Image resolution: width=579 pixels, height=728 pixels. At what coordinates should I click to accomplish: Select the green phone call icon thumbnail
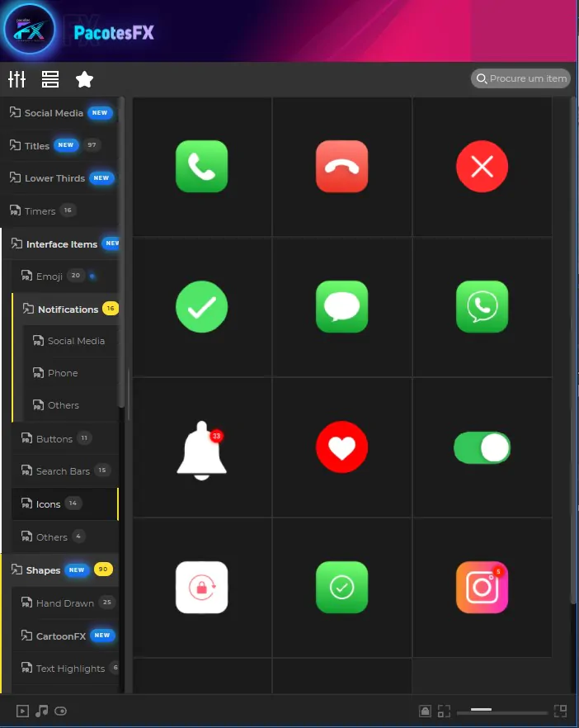point(201,167)
